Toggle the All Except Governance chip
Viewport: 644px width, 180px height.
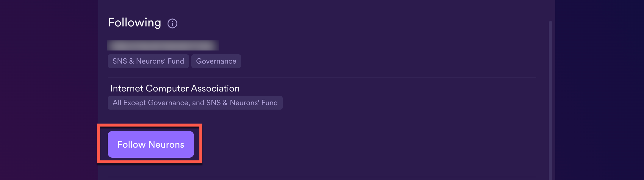click(195, 102)
